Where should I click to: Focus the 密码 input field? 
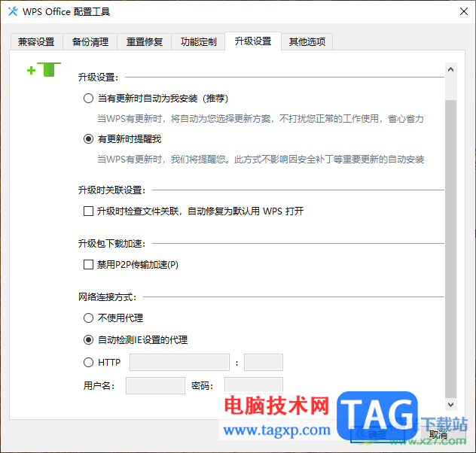click(254, 385)
